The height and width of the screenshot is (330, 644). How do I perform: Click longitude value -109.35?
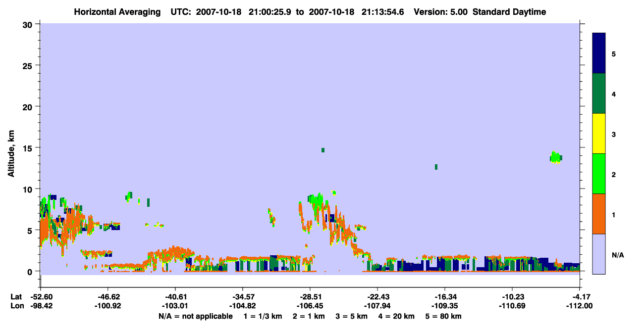click(x=445, y=306)
